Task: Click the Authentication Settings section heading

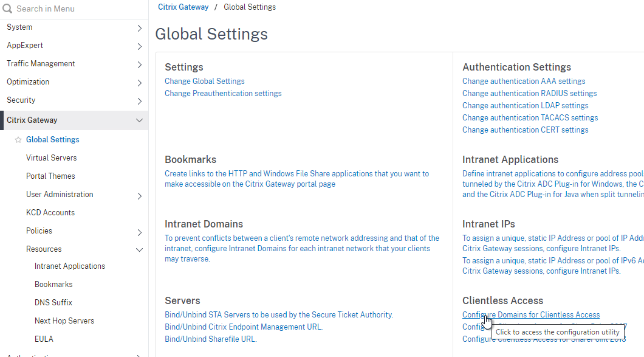Action: (516, 67)
